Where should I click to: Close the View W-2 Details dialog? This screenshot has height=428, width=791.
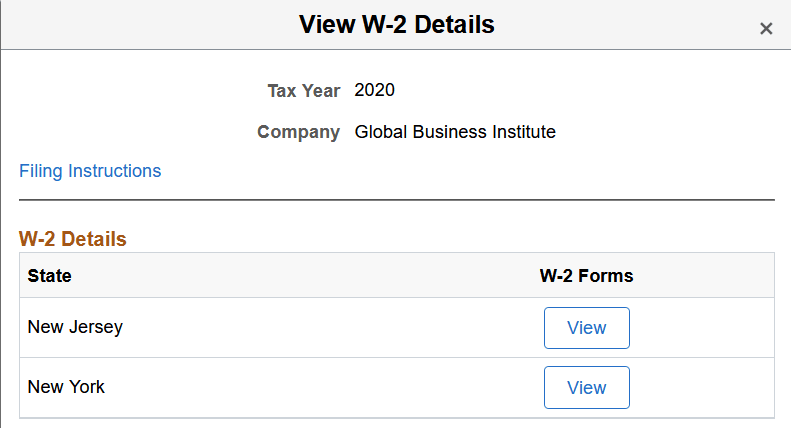pyautogui.click(x=766, y=28)
